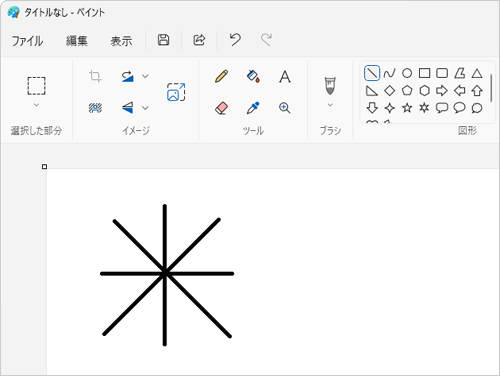
Task: Select the Curve shape
Action: point(389,73)
